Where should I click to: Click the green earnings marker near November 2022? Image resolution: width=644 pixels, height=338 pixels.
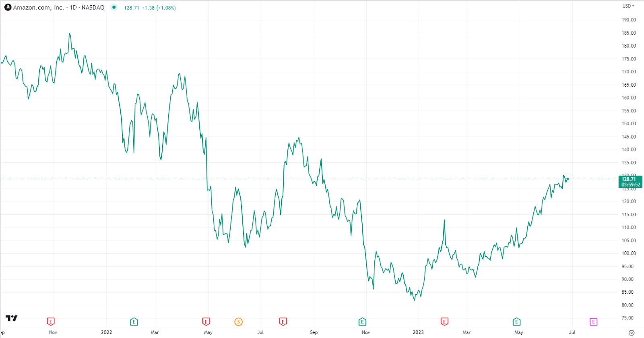coord(362,321)
